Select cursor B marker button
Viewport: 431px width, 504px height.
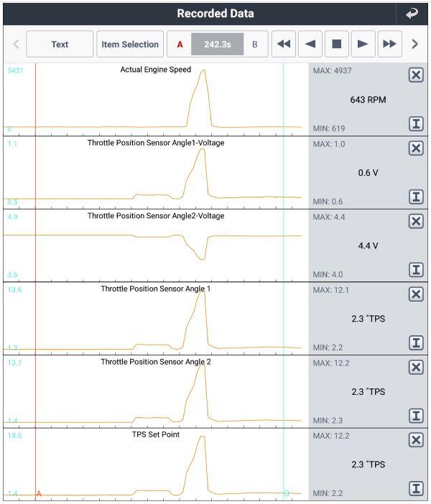[x=254, y=45]
